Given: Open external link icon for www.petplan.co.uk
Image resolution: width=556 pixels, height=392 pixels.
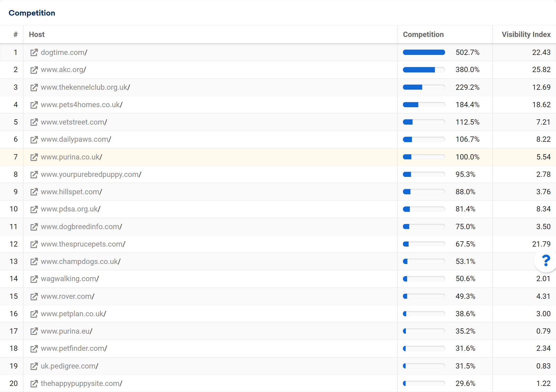Looking at the screenshot, I should click(x=34, y=314).
